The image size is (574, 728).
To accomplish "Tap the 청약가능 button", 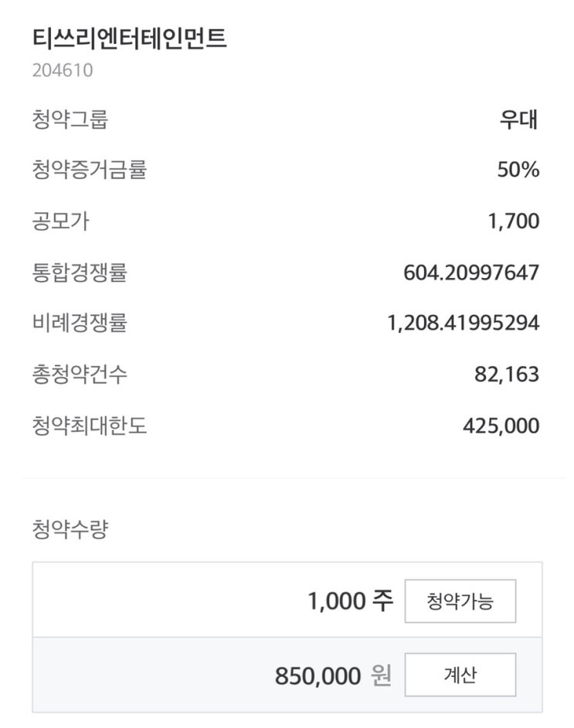I will pos(460,601).
